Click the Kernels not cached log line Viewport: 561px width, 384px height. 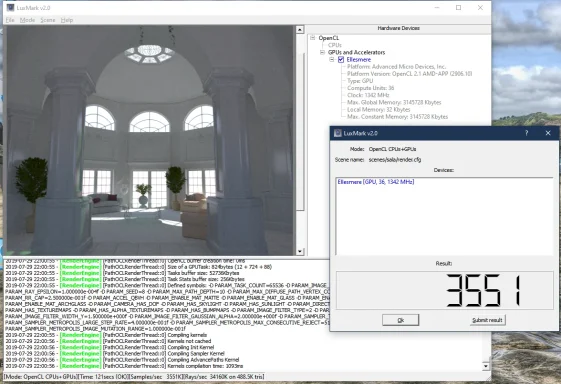click(108, 341)
